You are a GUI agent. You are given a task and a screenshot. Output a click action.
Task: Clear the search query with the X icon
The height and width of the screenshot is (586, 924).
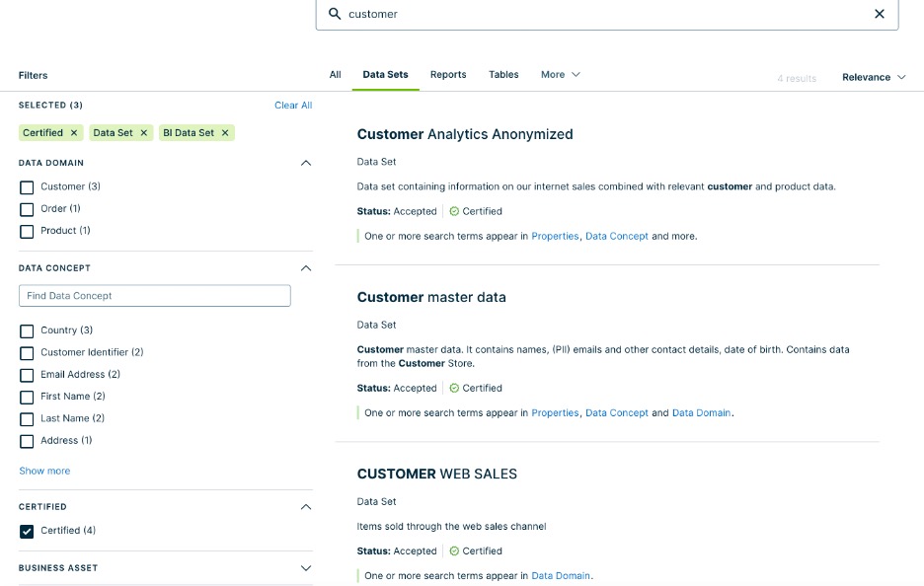click(879, 14)
